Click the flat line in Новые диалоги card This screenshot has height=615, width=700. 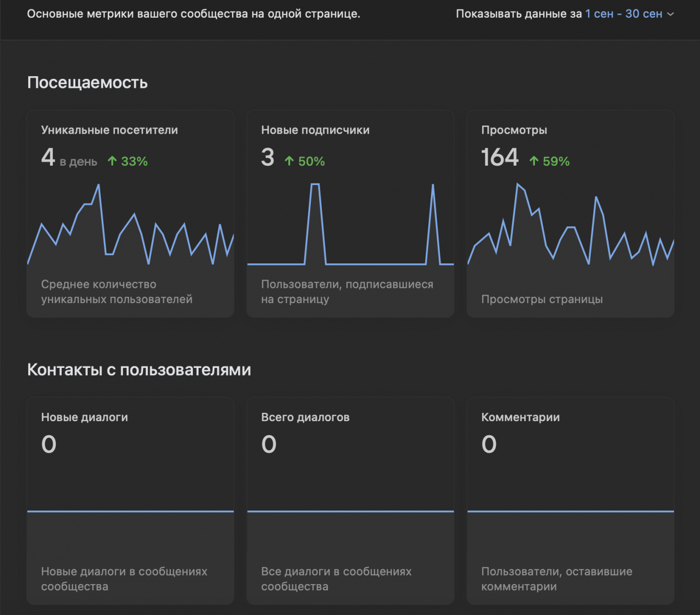[130, 511]
